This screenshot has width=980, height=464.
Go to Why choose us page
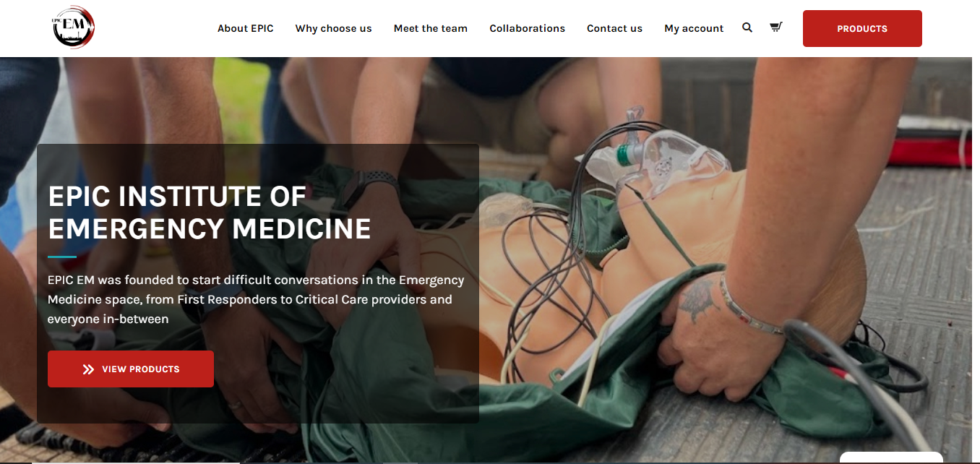tap(333, 28)
